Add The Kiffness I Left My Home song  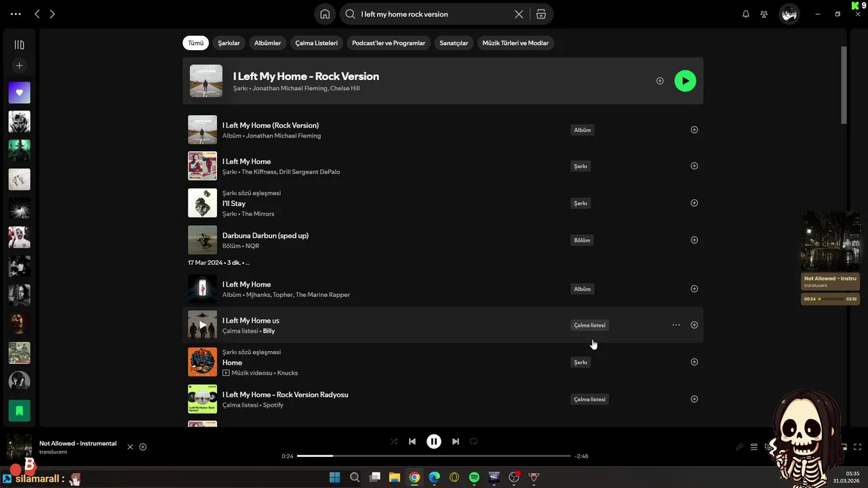[694, 165]
